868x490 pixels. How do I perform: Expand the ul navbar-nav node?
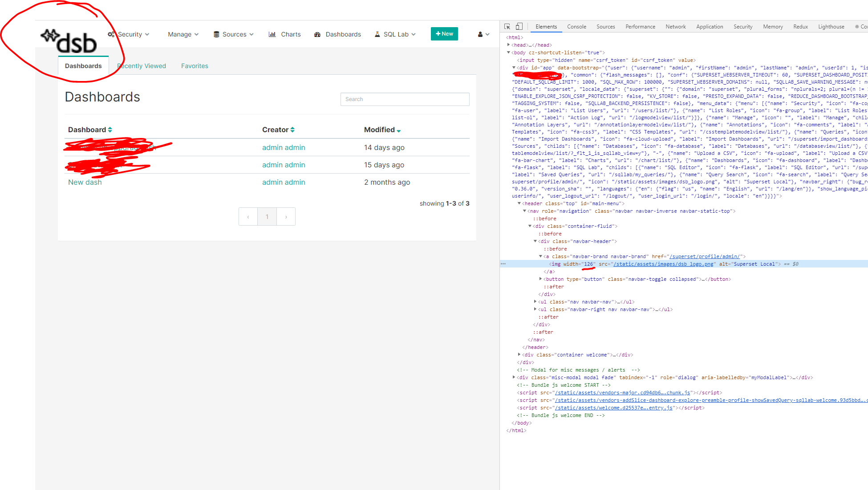click(536, 301)
